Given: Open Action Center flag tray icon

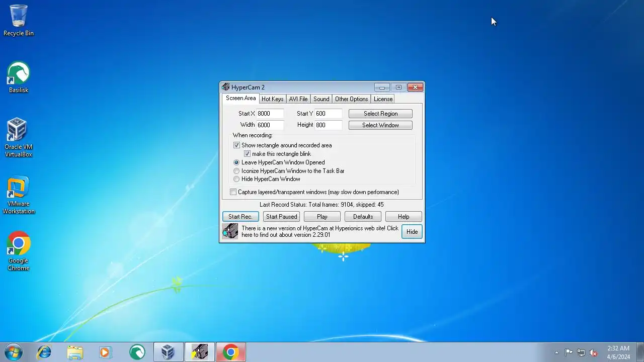Looking at the screenshot, I should click(x=569, y=352).
